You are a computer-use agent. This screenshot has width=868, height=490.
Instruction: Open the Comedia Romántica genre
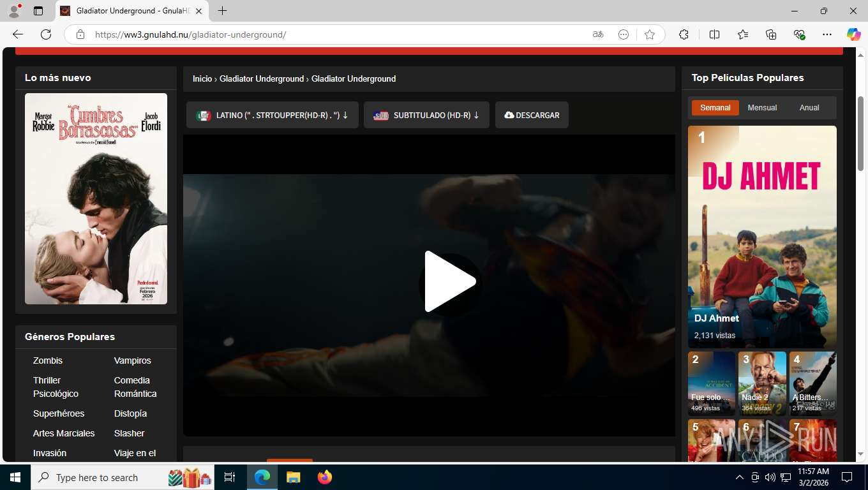click(x=135, y=387)
